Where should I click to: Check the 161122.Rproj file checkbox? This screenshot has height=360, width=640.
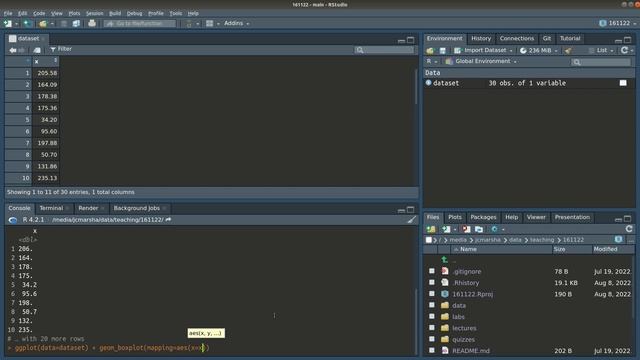click(x=431, y=294)
